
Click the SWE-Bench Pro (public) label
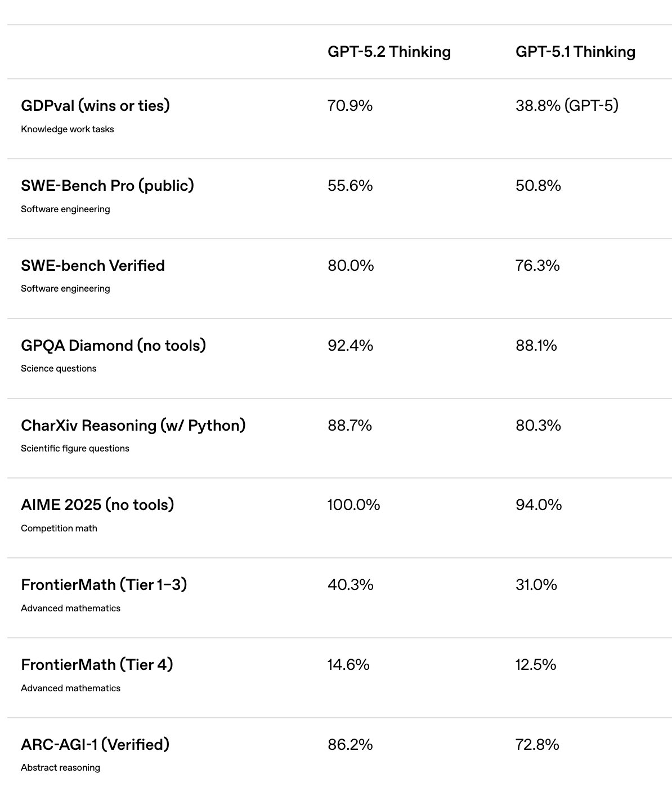point(107,185)
